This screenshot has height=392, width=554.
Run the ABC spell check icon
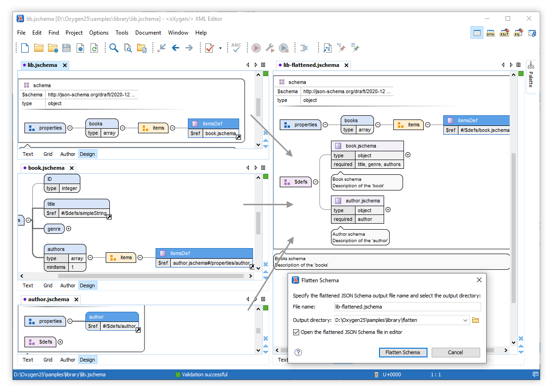pos(236,48)
